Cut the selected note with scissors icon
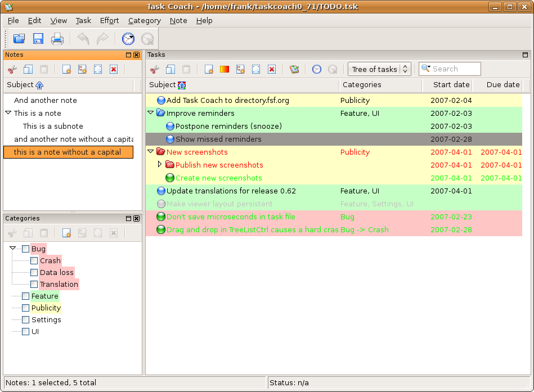534x392 pixels. [12, 69]
